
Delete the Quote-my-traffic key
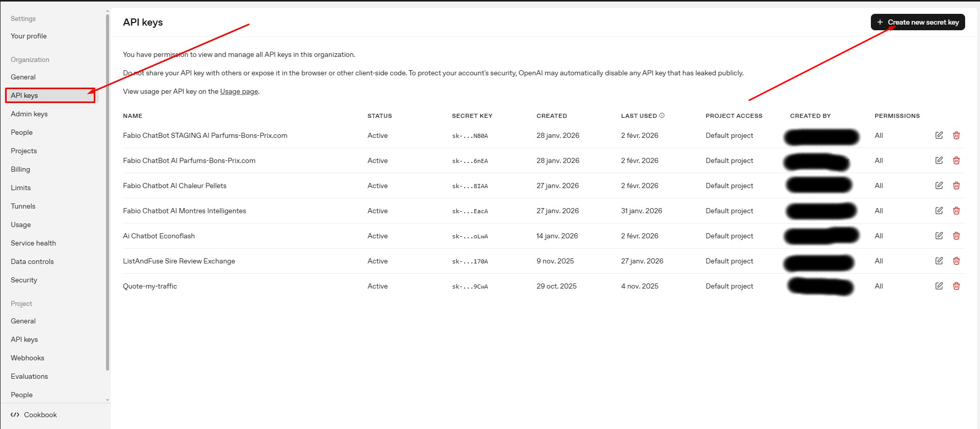coord(956,286)
